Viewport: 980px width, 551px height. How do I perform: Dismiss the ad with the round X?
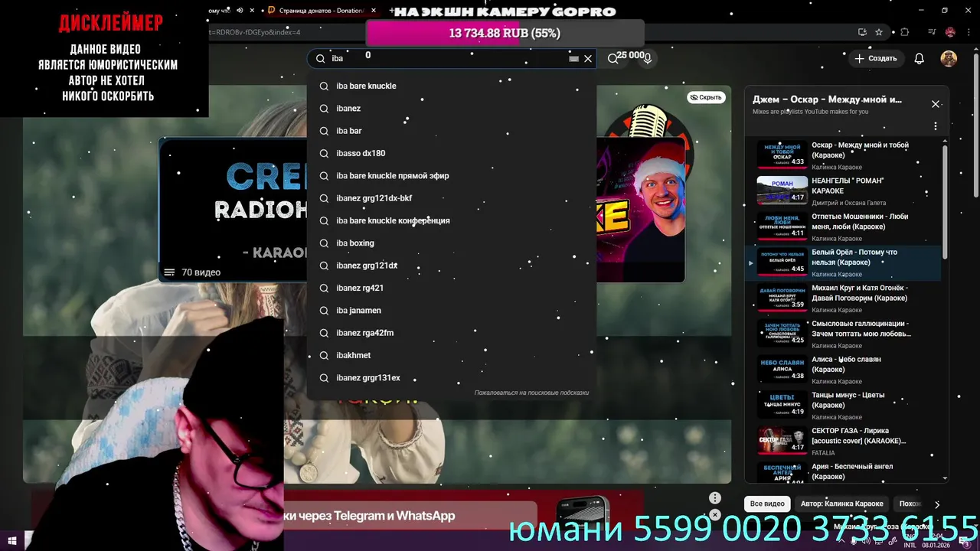point(714,515)
